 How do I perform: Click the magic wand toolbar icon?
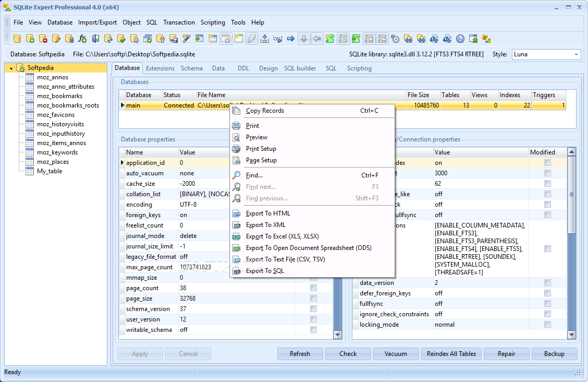point(187,39)
